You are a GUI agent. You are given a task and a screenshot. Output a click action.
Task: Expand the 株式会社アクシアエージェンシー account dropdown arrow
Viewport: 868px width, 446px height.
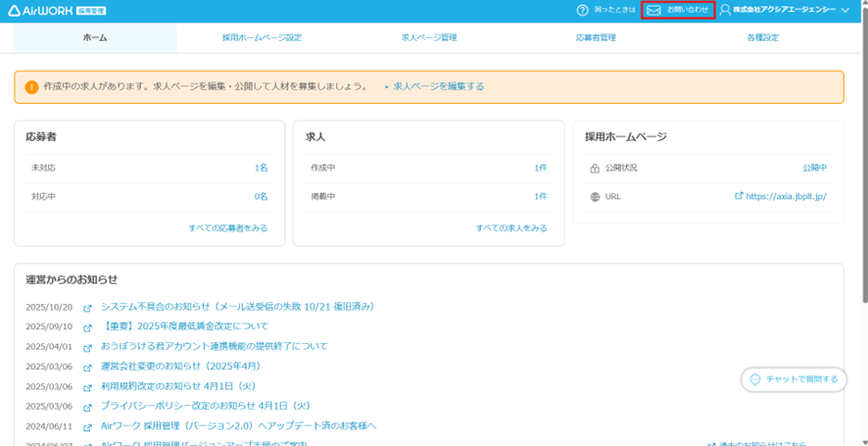(x=844, y=10)
